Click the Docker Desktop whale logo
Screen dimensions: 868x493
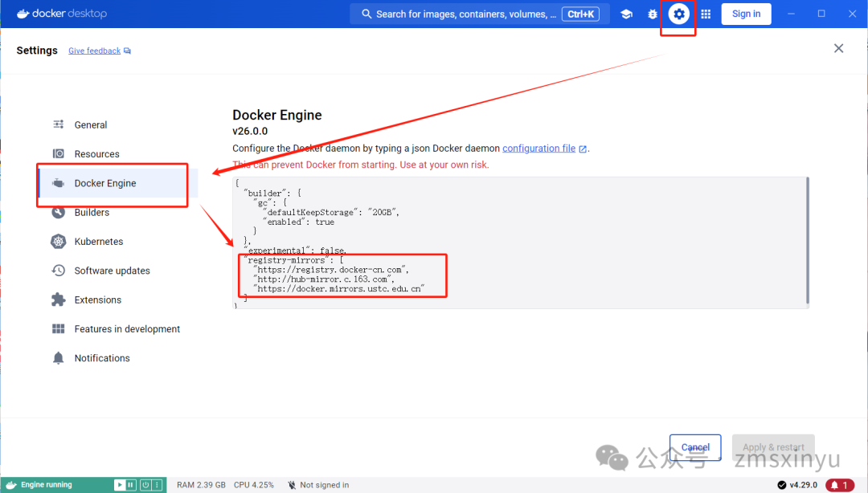pyautogui.click(x=23, y=14)
